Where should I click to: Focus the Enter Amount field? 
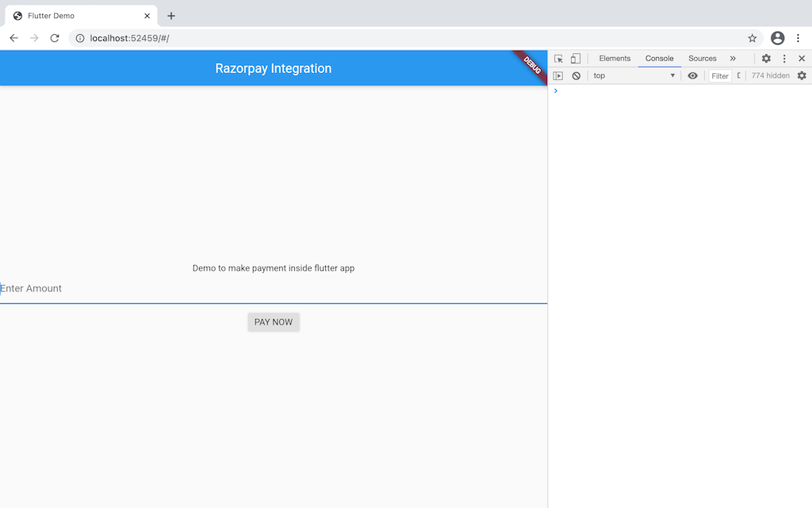pos(274,289)
